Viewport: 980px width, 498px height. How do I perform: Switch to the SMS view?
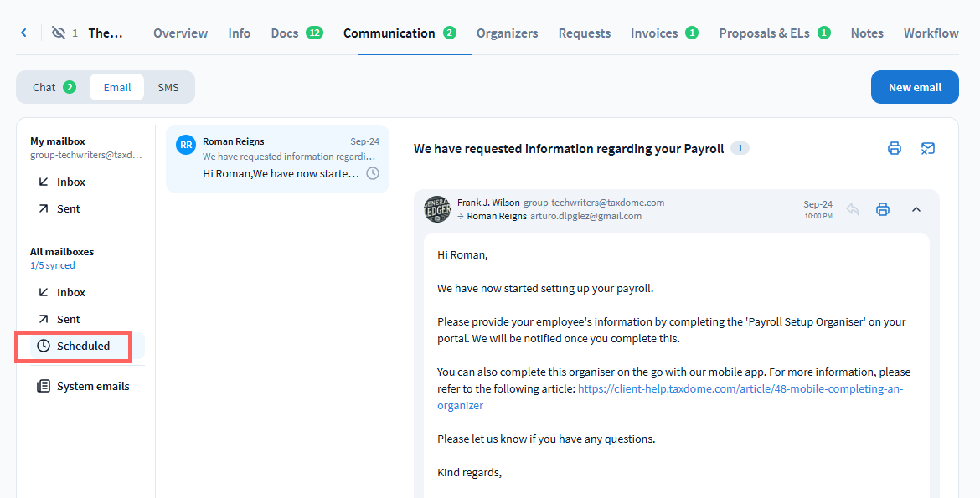pyautogui.click(x=168, y=87)
